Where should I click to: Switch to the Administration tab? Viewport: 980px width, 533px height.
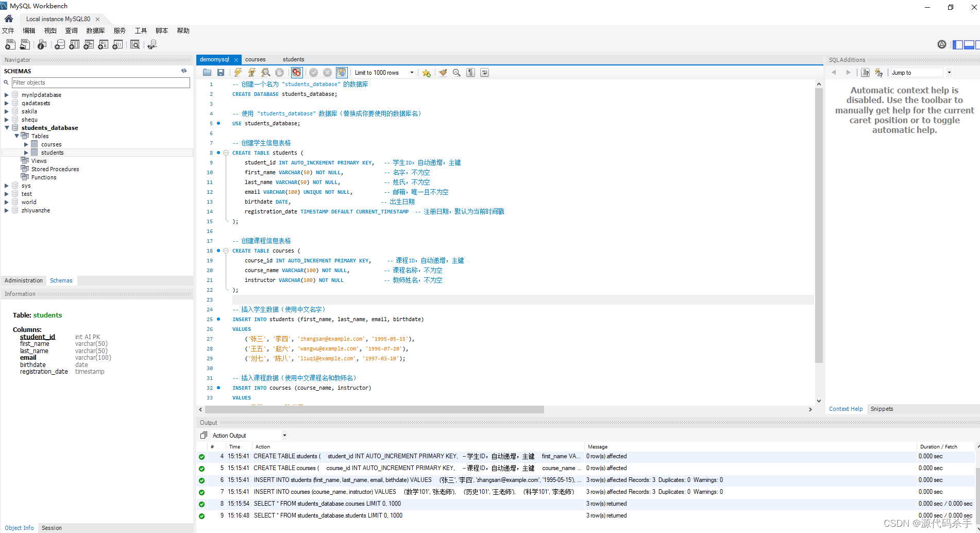pos(24,280)
